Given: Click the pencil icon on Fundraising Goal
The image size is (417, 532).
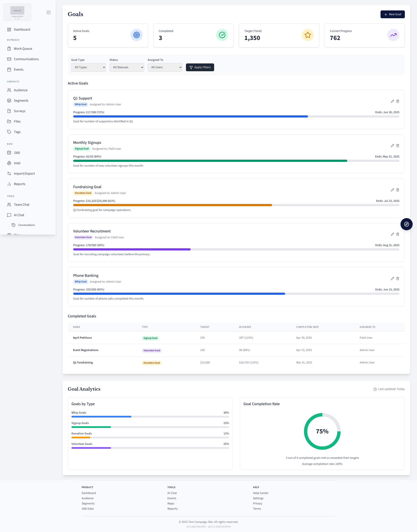Looking at the screenshot, I should pos(392,190).
